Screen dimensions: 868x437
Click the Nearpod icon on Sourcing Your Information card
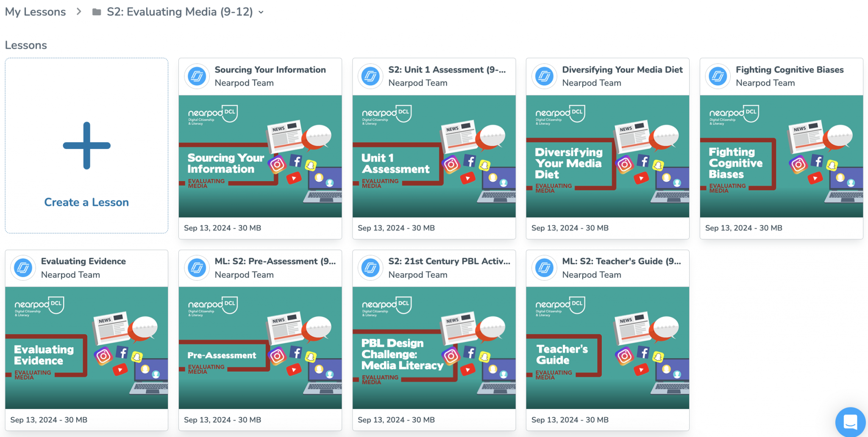[197, 76]
